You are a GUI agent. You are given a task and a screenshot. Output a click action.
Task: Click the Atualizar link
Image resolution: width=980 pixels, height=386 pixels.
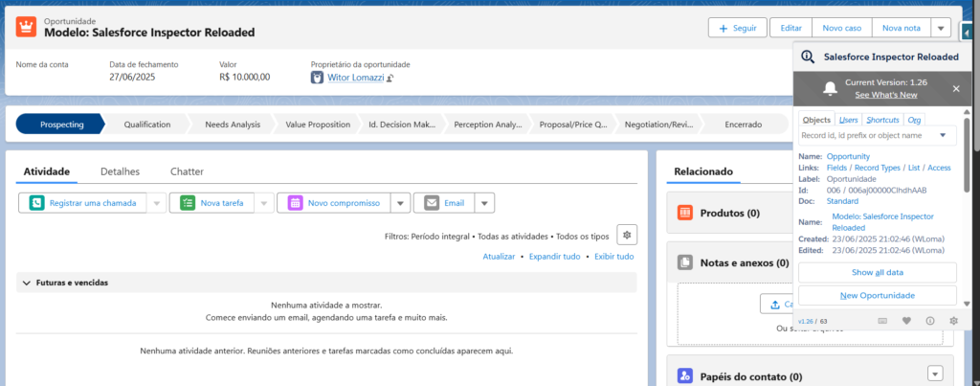click(x=499, y=257)
